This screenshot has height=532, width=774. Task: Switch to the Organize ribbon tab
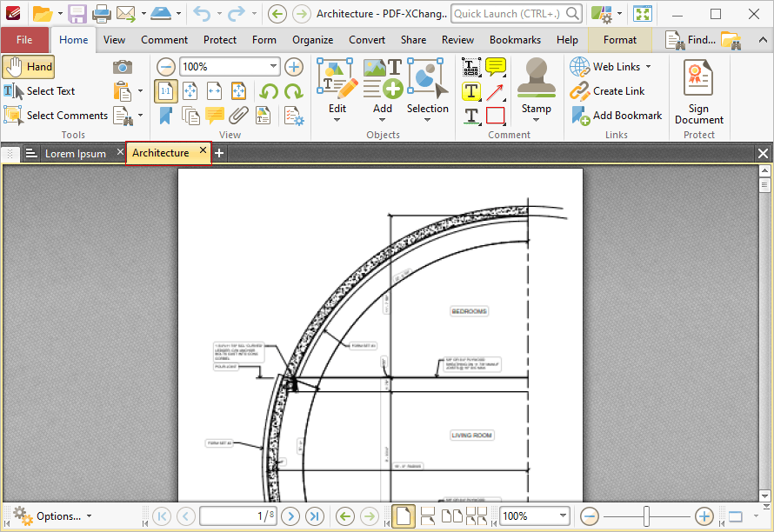[312, 40]
